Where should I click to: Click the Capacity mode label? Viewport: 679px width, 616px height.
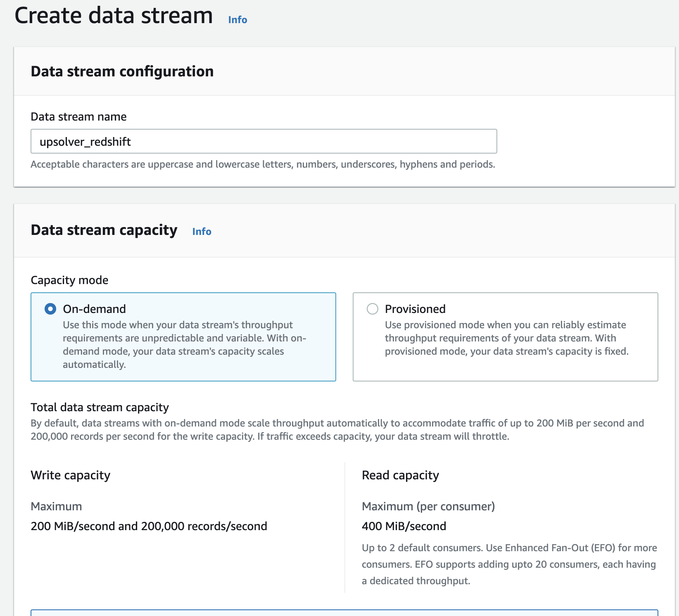tap(69, 280)
